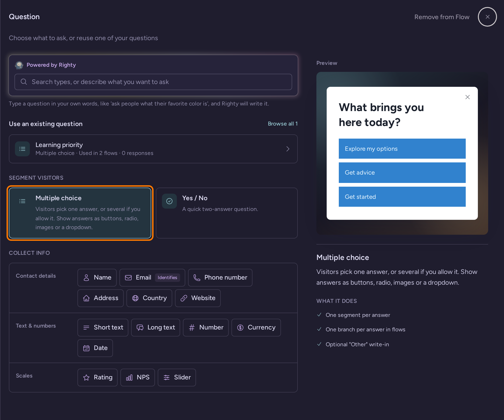Select the Yes / No question type

(227, 213)
